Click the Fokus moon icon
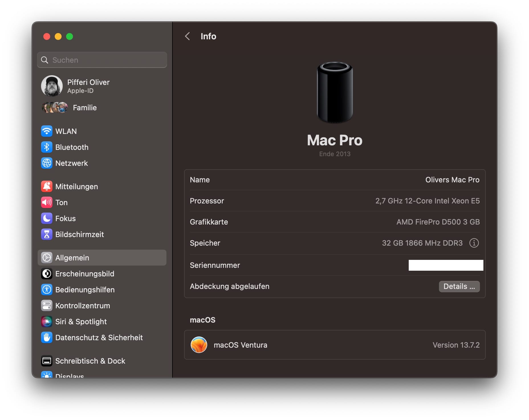Screen dimensions: 529x420 coord(47,219)
